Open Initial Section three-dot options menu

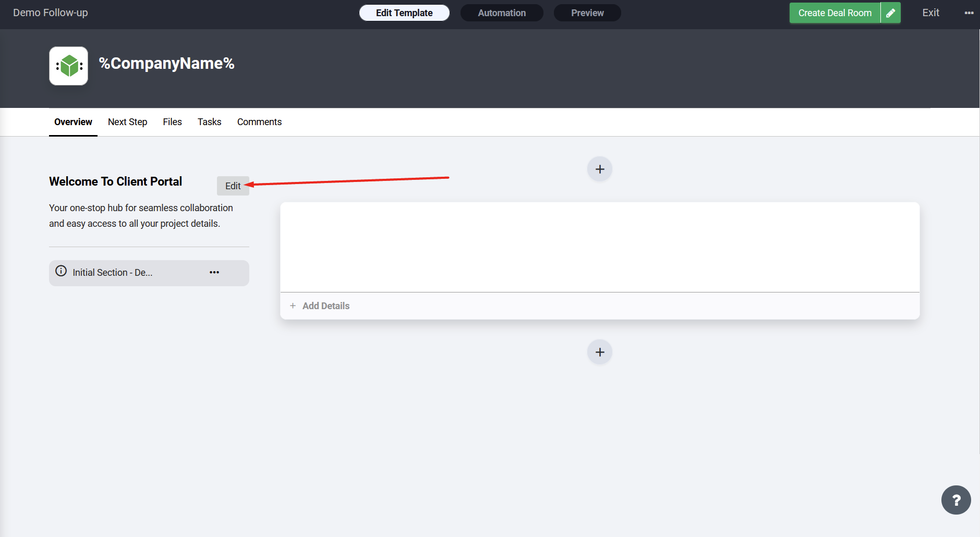tap(214, 272)
